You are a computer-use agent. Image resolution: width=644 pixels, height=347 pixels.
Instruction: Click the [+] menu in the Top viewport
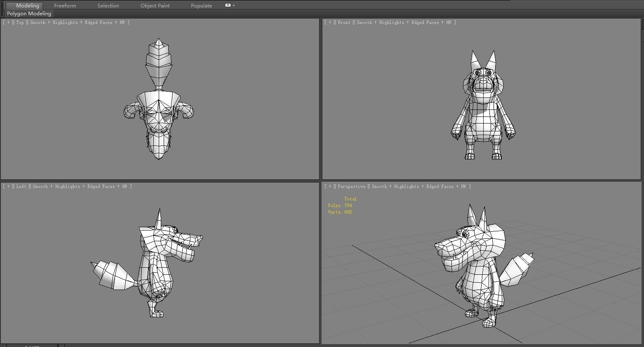(x=9, y=22)
